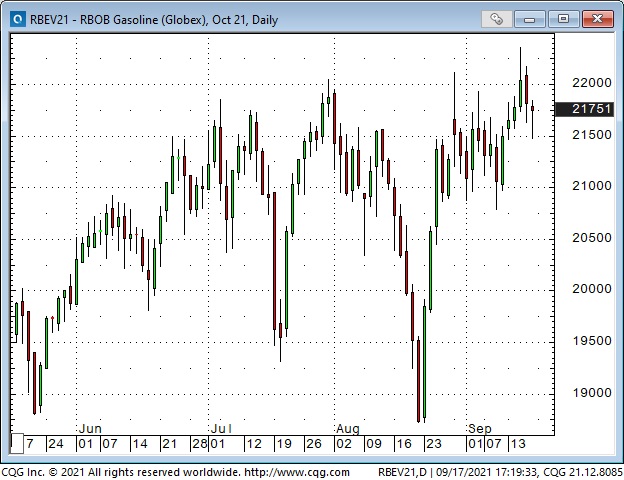Click the small box at time axis left corner
624x480 pixels.
(x=17, y=443)
